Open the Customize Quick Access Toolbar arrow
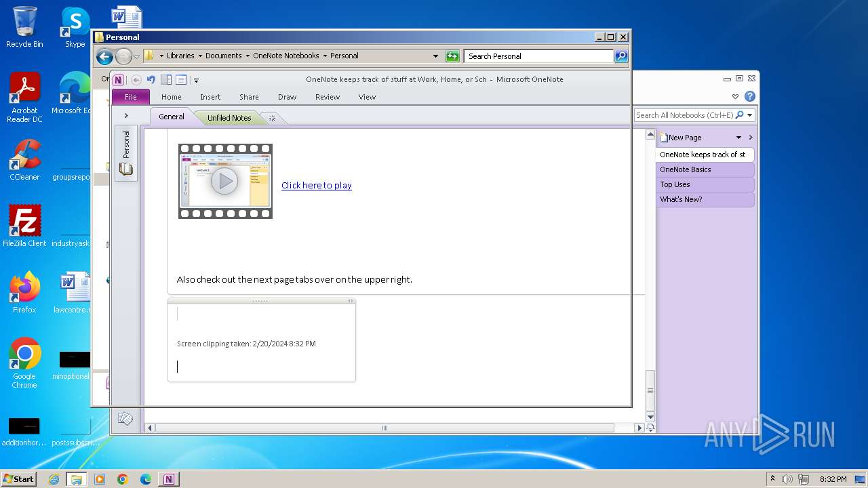The image size is (868, 488). pyautogui.click(x=196, y=81)
